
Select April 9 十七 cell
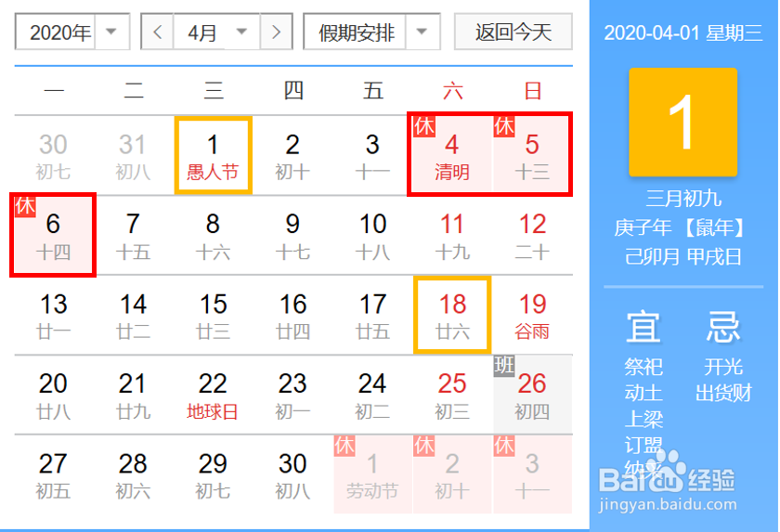292,235
